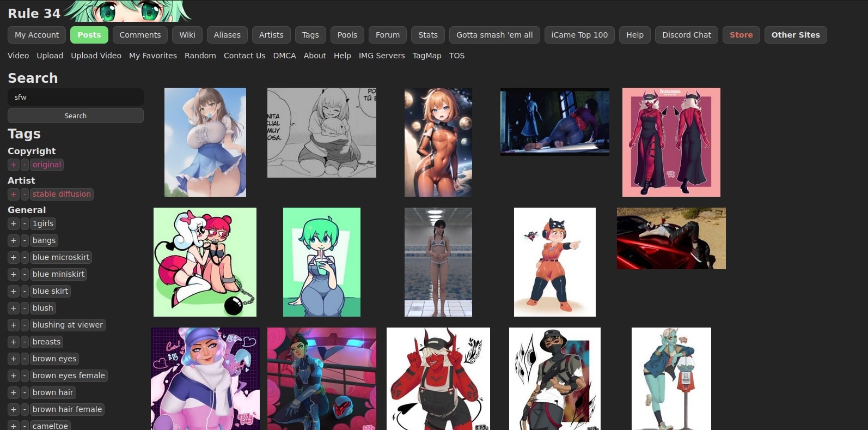Add 'stable diffusion' using its plus button
This screenshot has width=868, height=430.
click(14, 194)
